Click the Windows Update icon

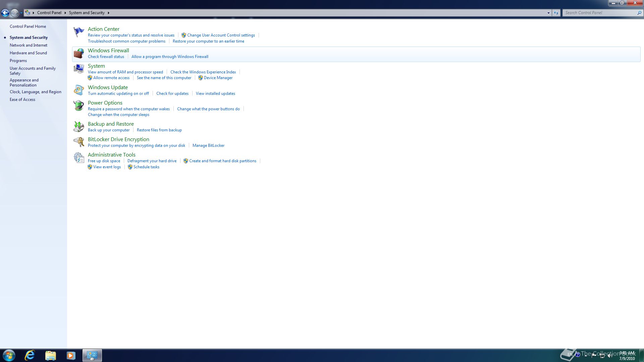(x=78, y=90)
